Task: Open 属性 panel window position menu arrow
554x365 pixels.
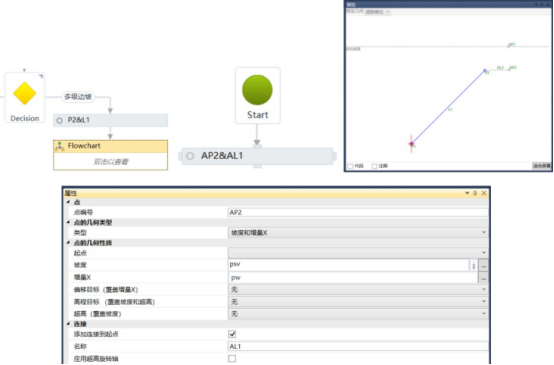Action: (467, 193)
